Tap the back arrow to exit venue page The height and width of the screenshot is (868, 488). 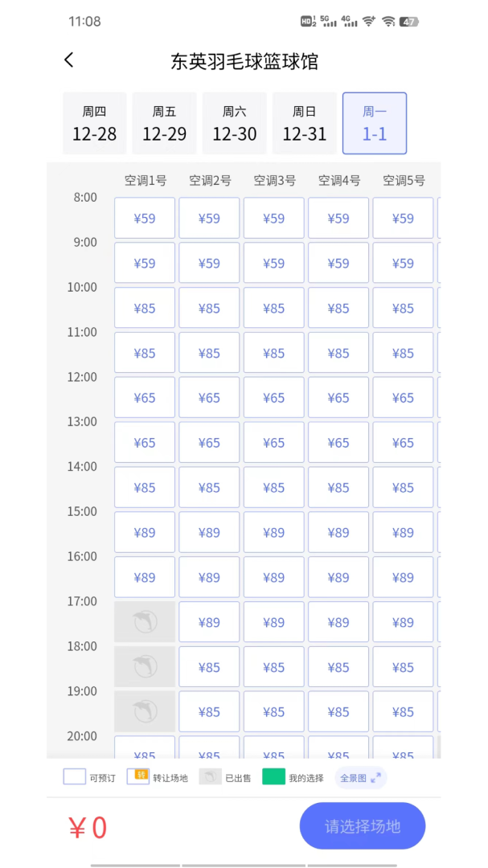pos(68,59)
